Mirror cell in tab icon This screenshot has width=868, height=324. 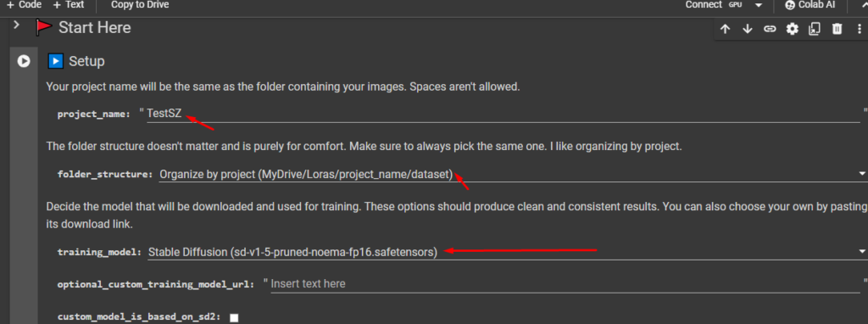815,29
